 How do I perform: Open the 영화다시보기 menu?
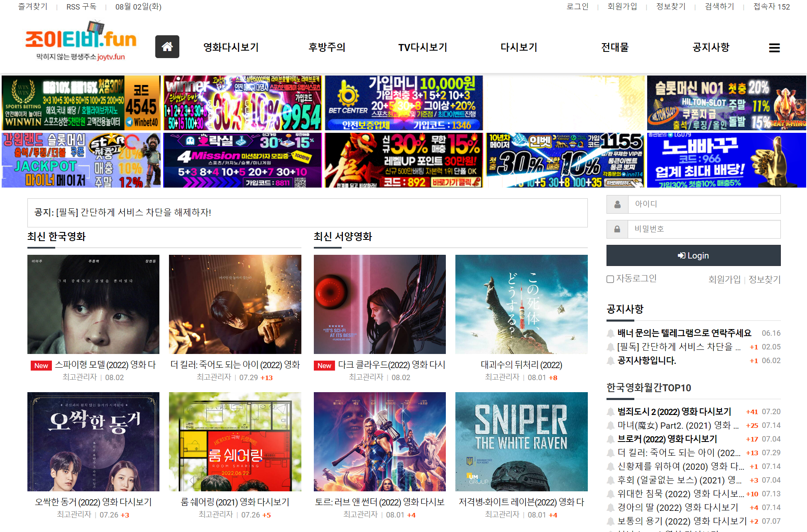pyautogui.click(x=231, y=47)
